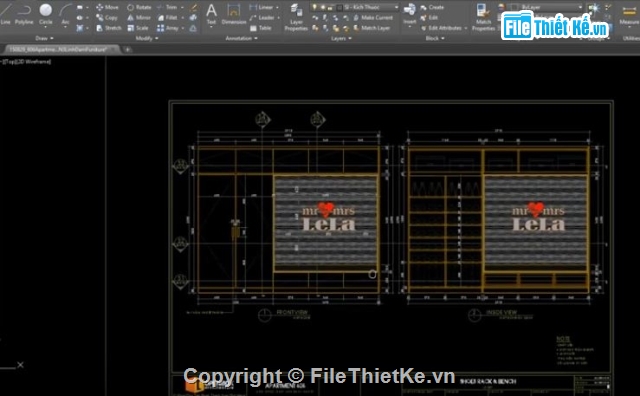
Task: Open the Arc flyout arrow
Action: coord(65,28)
